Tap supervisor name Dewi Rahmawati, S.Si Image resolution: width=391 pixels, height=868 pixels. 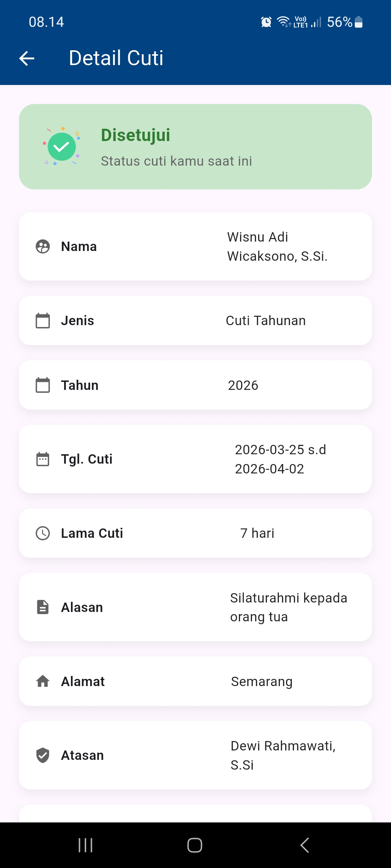pyautogui.click(x=283, y=756)
